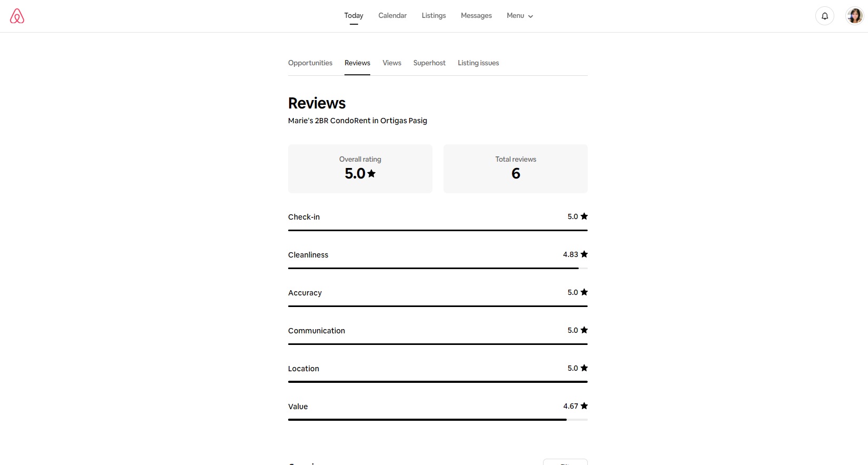Viewport: 868px width, 465px height.
Task: Click the Overall rating star icon
Action: coord(371,173)
